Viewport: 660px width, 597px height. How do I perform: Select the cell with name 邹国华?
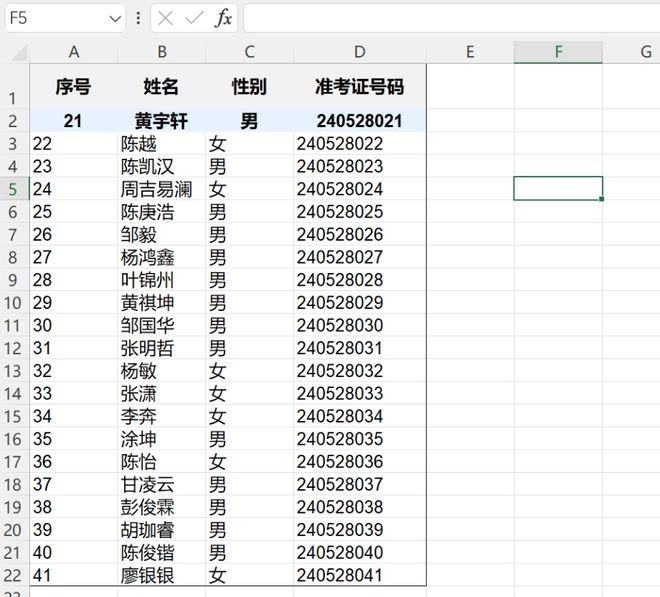pyautogui.click(x=162, y=325)
